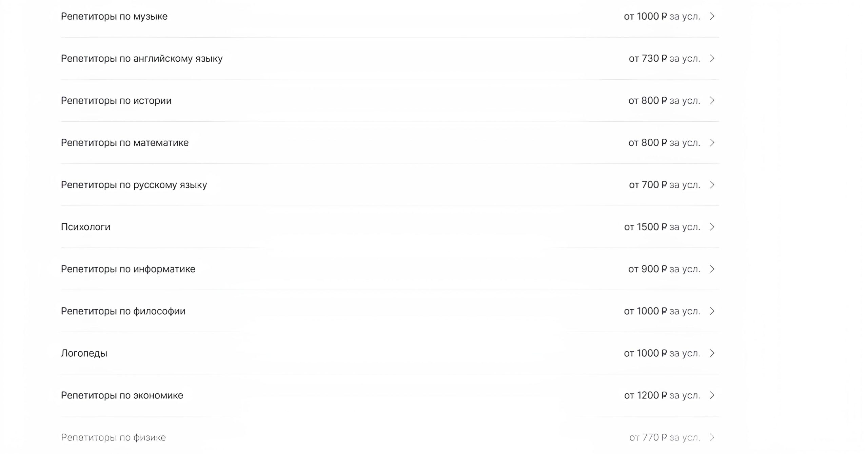Open the Russian language tutors link
Viewport: 868px width, 454px height.
click(x=134, y=185)
